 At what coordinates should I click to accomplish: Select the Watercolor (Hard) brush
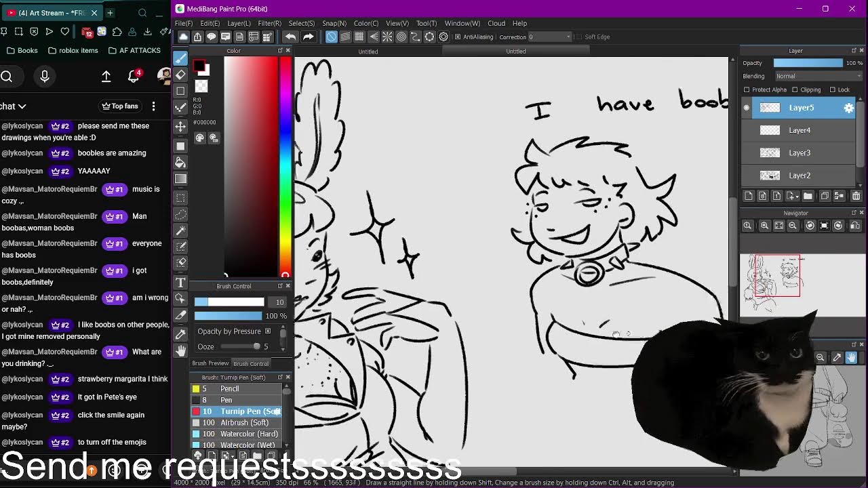click(x=236, y=434)
